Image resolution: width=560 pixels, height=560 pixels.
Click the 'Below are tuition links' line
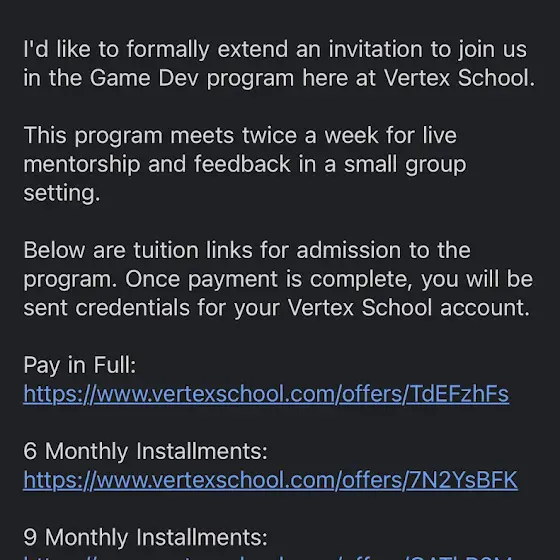click(247, 250)
